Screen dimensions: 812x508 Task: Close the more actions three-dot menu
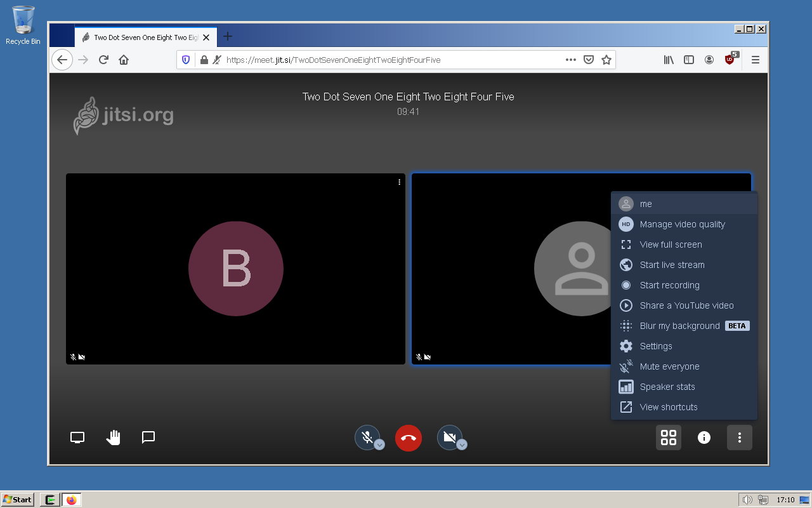click(740, 438)
